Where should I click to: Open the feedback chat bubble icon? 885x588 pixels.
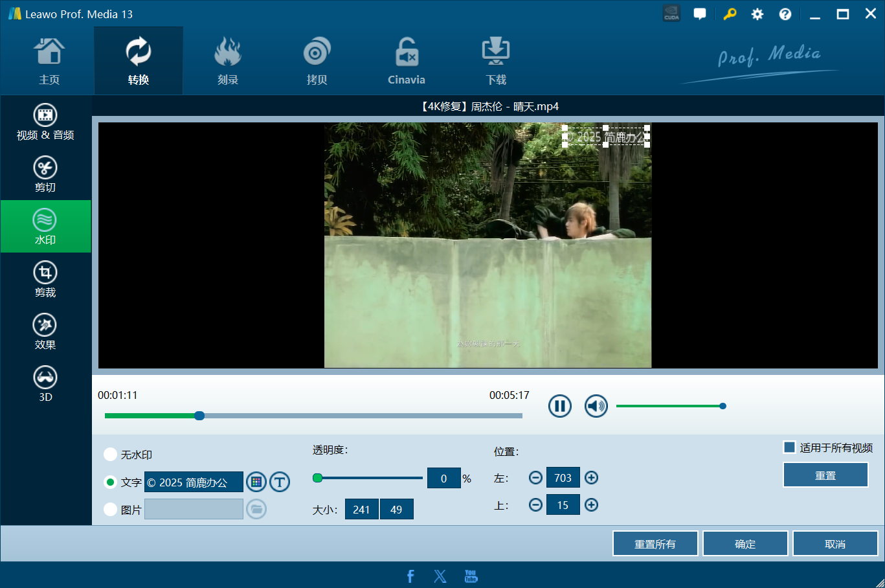click(x=700, y=14)
